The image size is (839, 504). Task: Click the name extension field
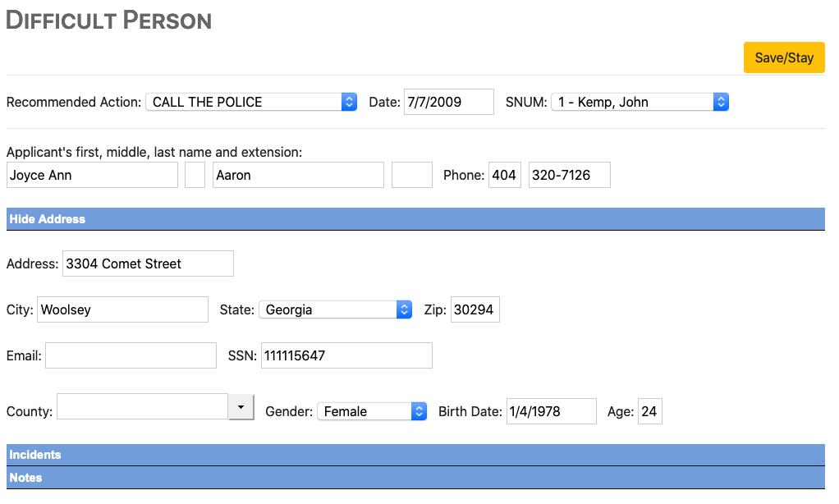pyautogui.click(x=412, y=175)
